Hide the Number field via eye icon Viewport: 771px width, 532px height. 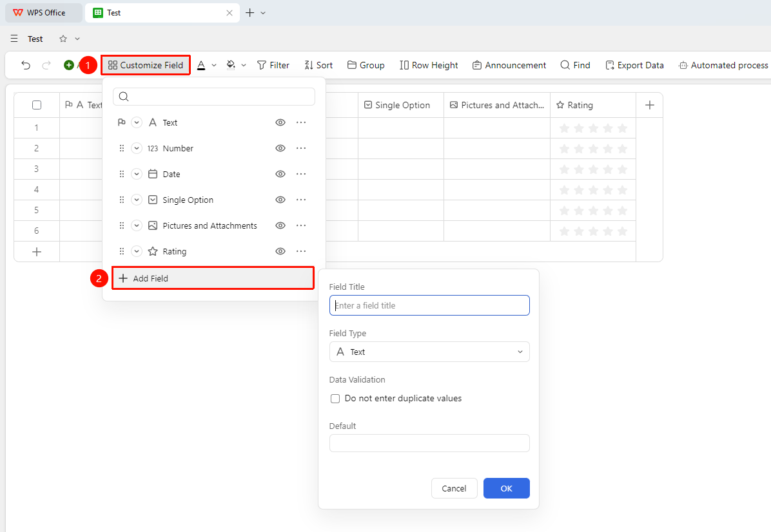click(x=280, y=148)
